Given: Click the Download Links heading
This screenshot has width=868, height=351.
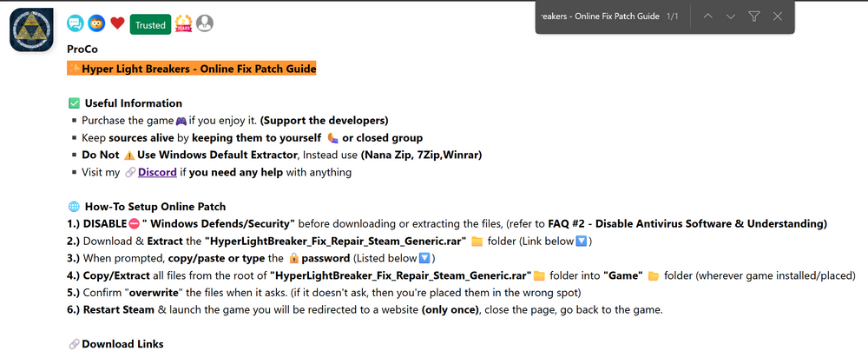Looking at the screenshot, I should coord(122,344).
